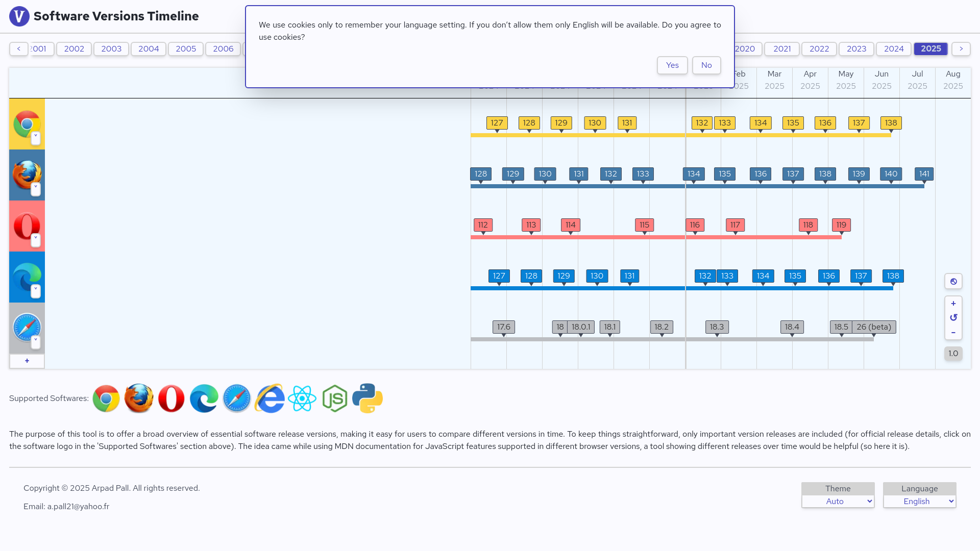Click the round icon above zoom controls
Viewport: 980px width, 551px height.
953,281
